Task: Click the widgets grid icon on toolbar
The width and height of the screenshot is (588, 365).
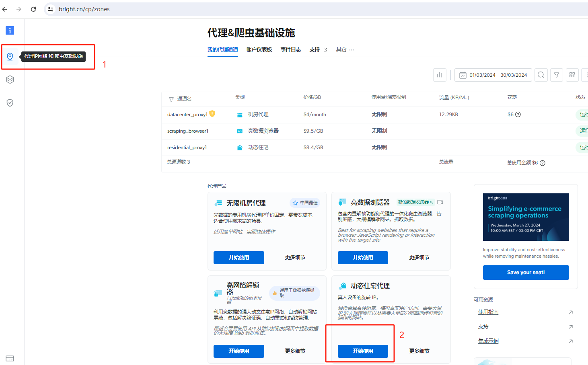Action: [x=572, y=75]
